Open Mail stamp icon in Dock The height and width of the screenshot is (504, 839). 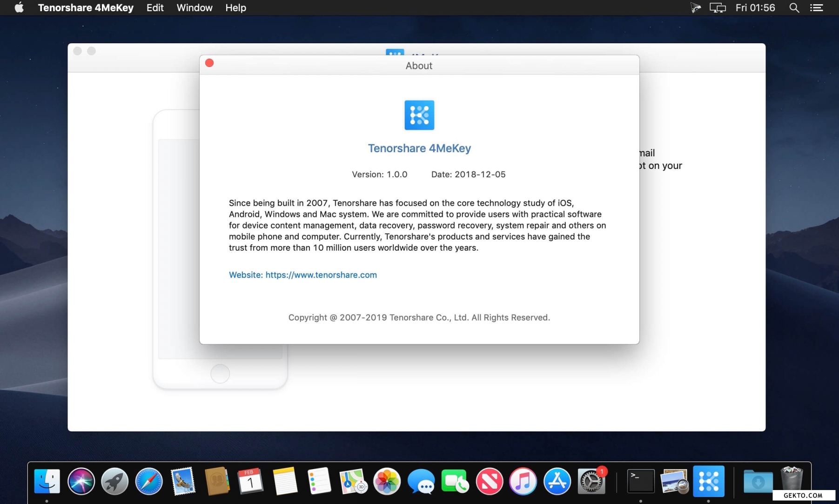(183, 481)
